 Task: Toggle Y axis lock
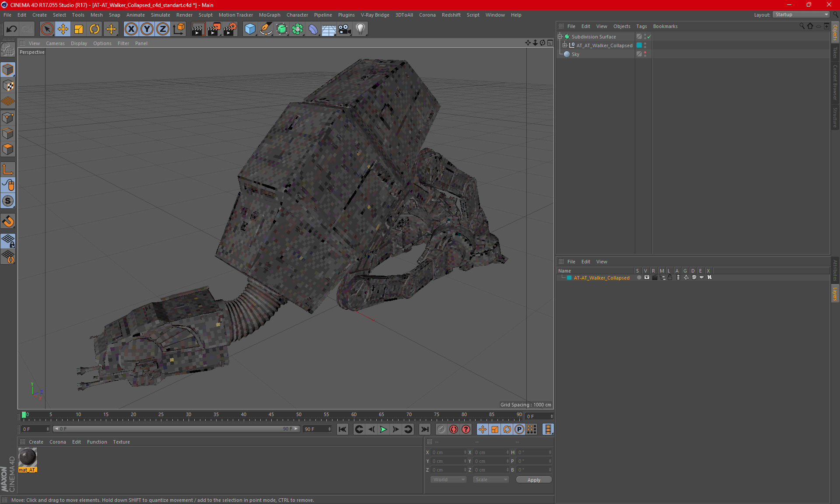[x=147, y=29]
